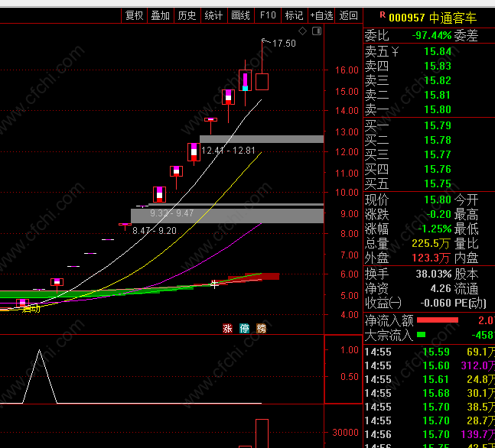Click the 委比 -97.44% value
The height and width of the screenshot is (448, 495).
431,35
